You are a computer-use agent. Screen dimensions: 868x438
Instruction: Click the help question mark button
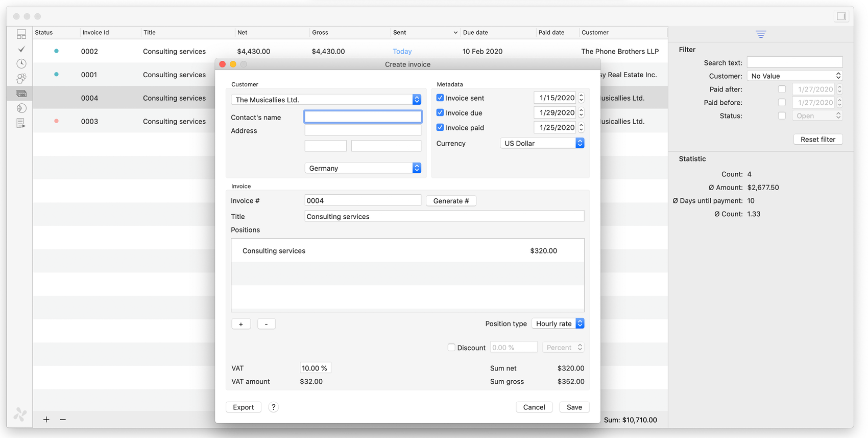[274, 407]
